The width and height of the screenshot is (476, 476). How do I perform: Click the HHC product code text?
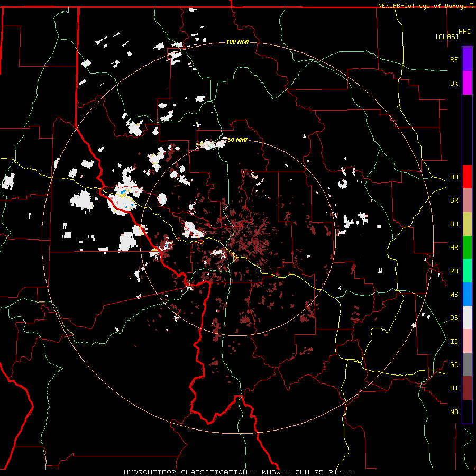pos(465,32)
